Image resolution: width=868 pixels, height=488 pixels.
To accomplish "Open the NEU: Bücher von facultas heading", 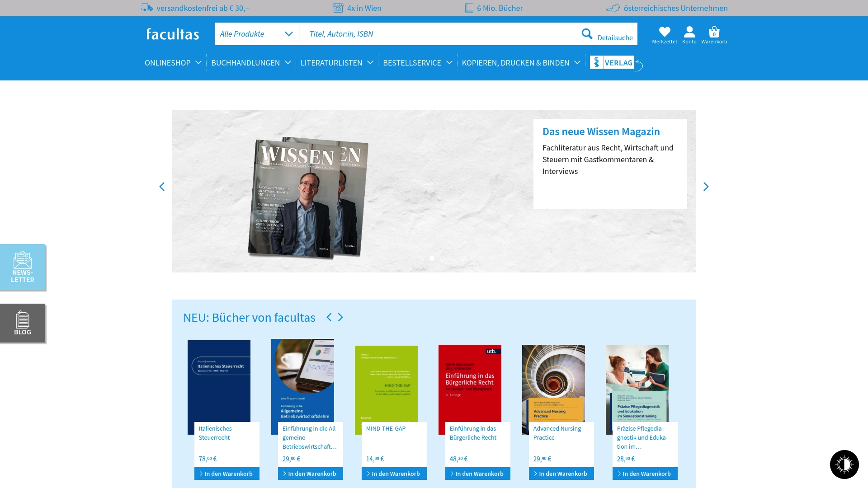I will pos(249,318).
